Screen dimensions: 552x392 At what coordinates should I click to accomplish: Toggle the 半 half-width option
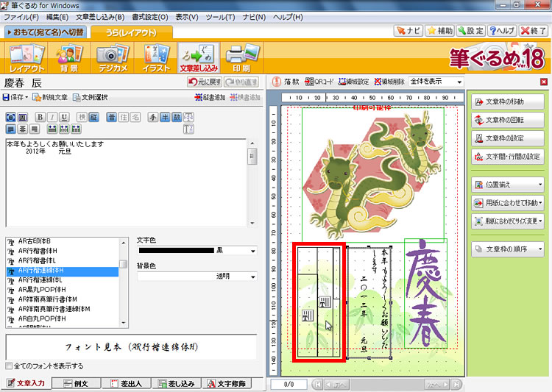pos(165,117)
